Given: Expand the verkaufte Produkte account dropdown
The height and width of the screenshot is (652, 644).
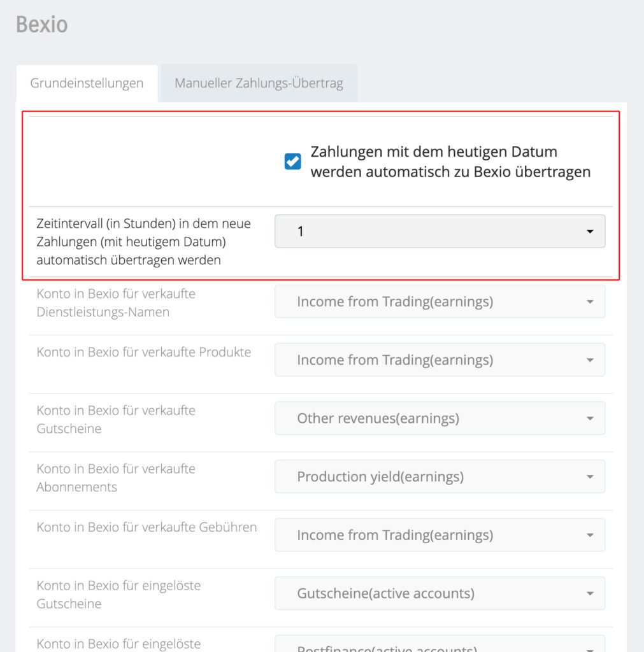Looking at the screenshot, I should pyautogui.click(x=440, y=360).
